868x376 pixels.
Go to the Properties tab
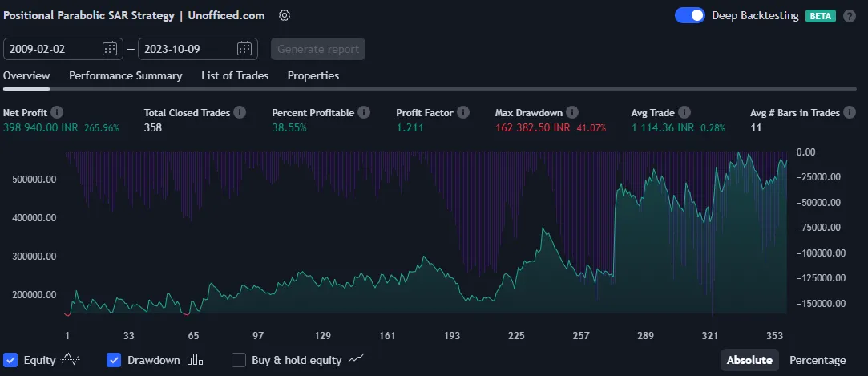(x=313, y=75)
